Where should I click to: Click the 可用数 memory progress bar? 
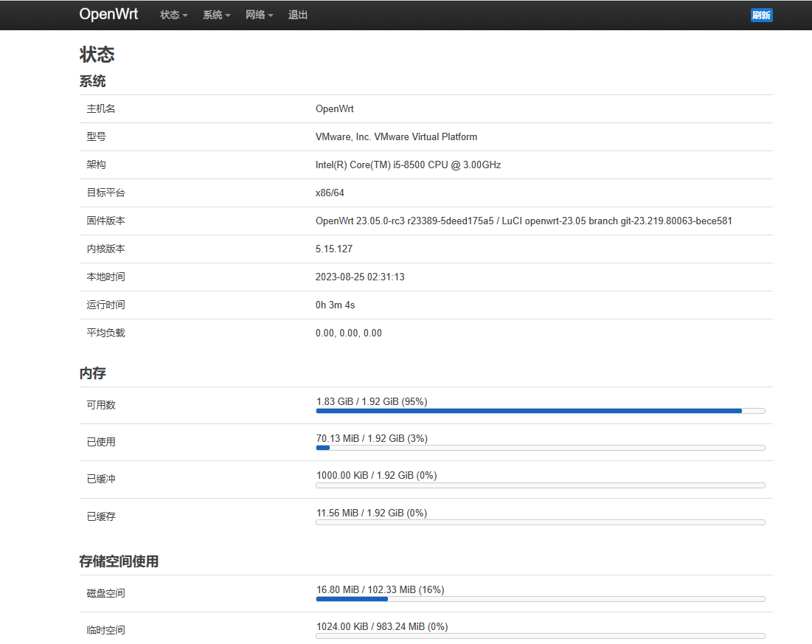coord(540,411)
